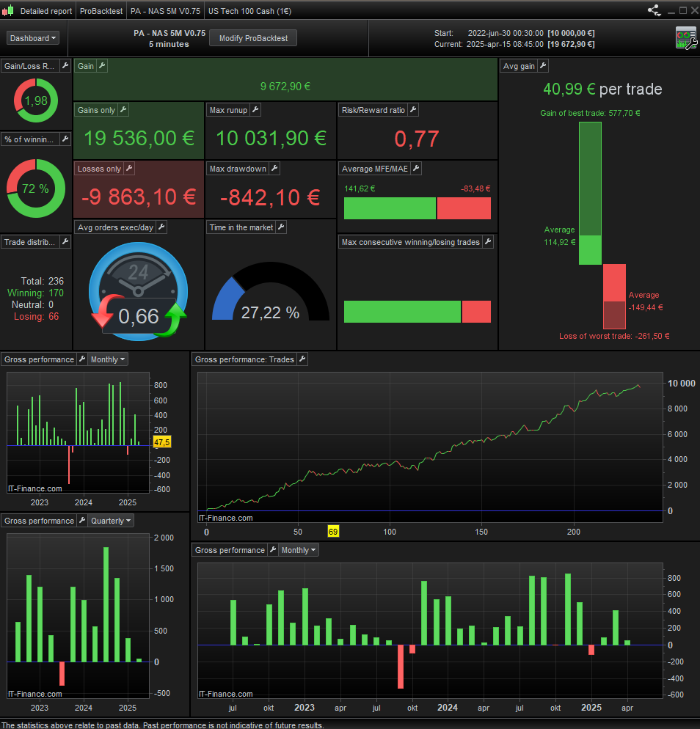Screen dimensions: 700x729
Task: Click Loss of worst trade: -261,50 € label
Action: click(x=614, y=336)
